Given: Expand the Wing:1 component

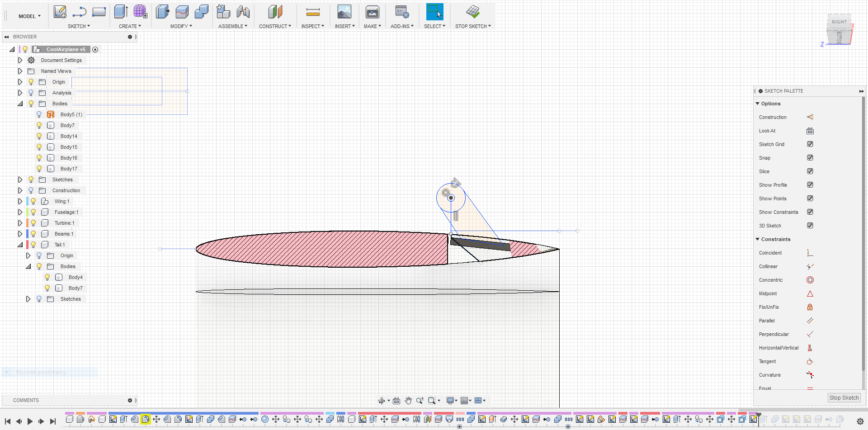Looking at the screenshot, I should pos(20,201).
